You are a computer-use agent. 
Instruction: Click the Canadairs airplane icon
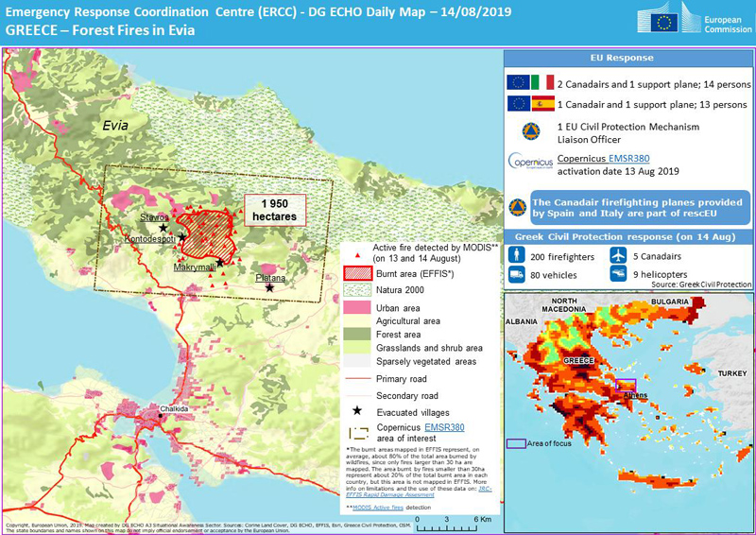pyautogui.click(x=618, y=254)
